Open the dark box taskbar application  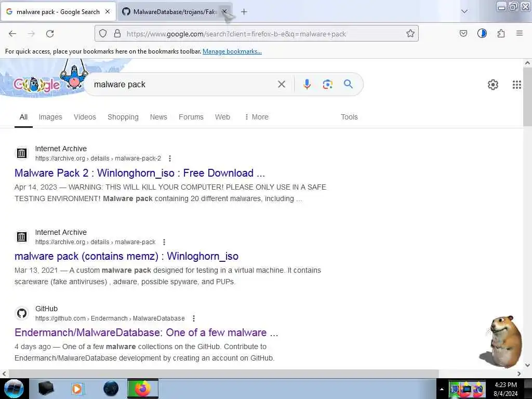(x=46, y=389)
